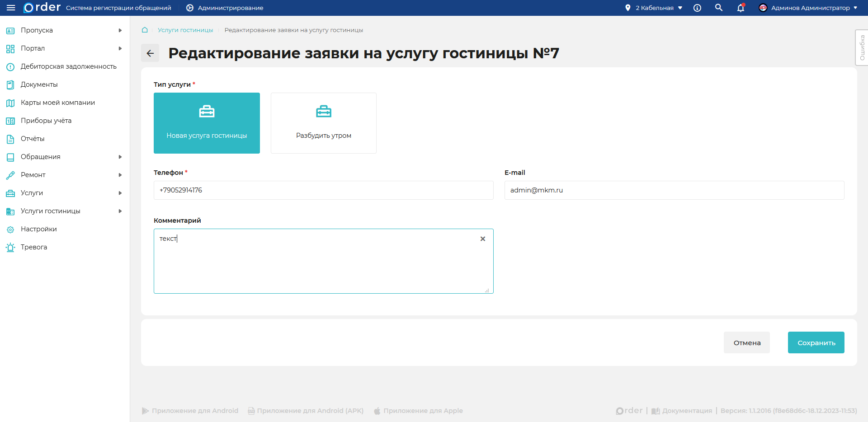
Task: Open Карты моей компании section
Action: coord(10,103)
